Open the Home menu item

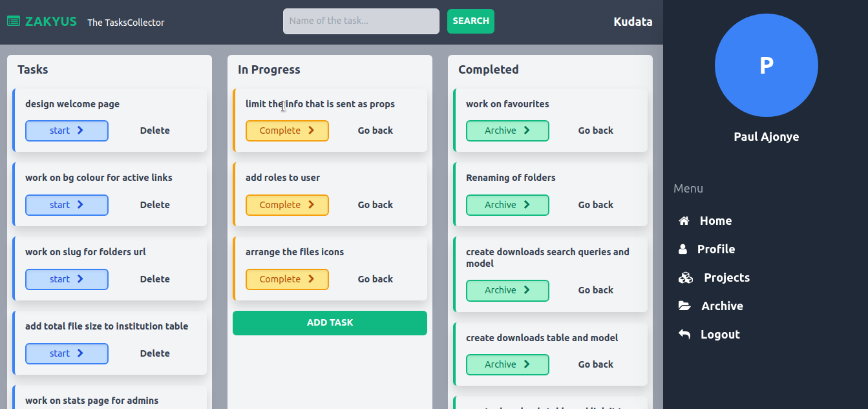(x=715, y=221)
